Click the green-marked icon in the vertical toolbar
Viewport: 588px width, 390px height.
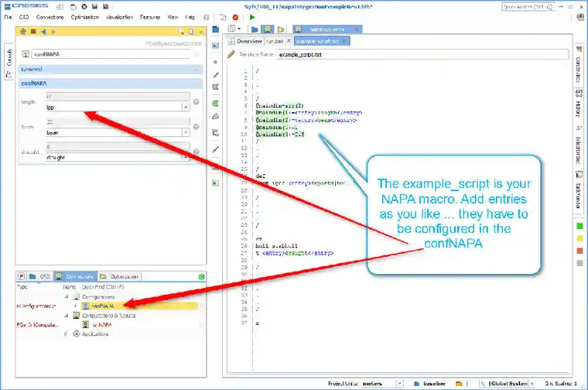215,103
